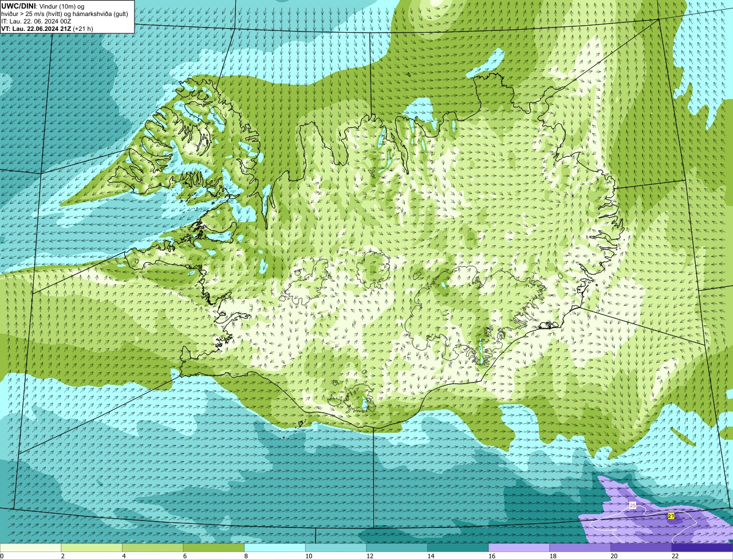Click the scale tick label 4
The height and width of the screenshot is (560, 733).
[x=124, y=556]
